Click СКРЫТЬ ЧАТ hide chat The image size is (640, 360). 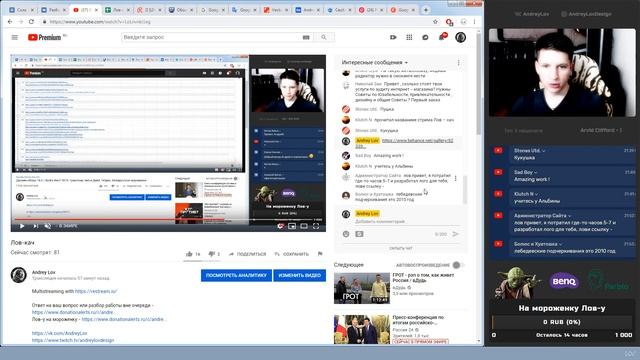tap(400, 248)
